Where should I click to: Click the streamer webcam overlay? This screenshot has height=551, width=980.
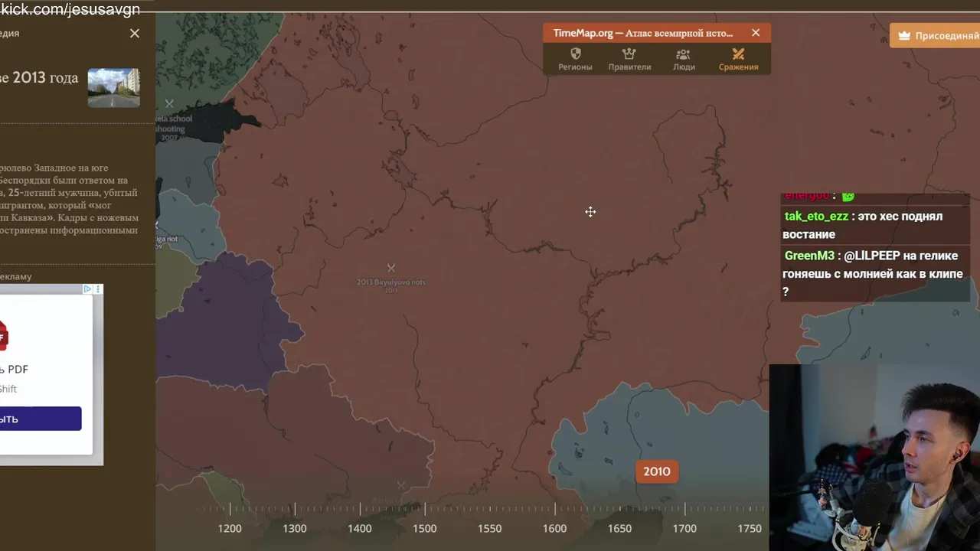[874, 458]
